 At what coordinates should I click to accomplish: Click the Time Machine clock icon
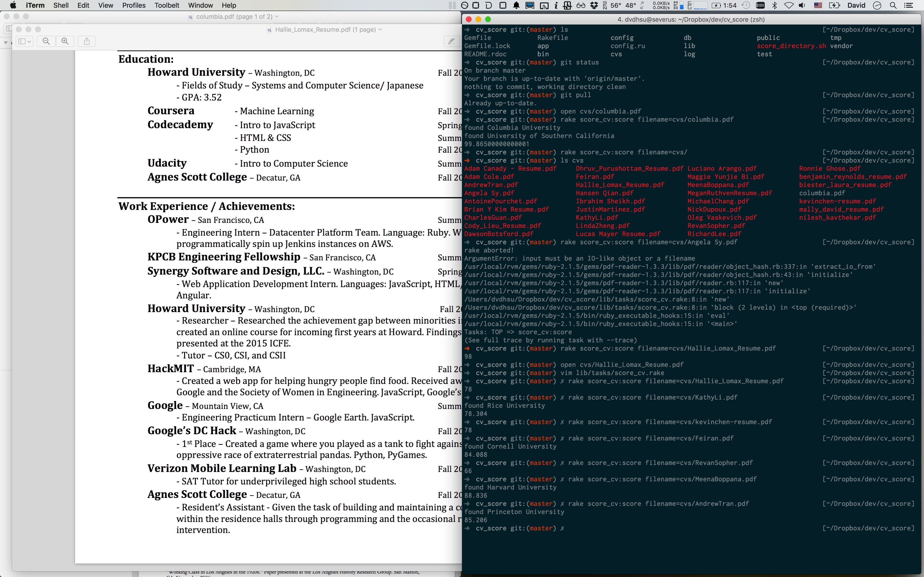tap(746, 5)
